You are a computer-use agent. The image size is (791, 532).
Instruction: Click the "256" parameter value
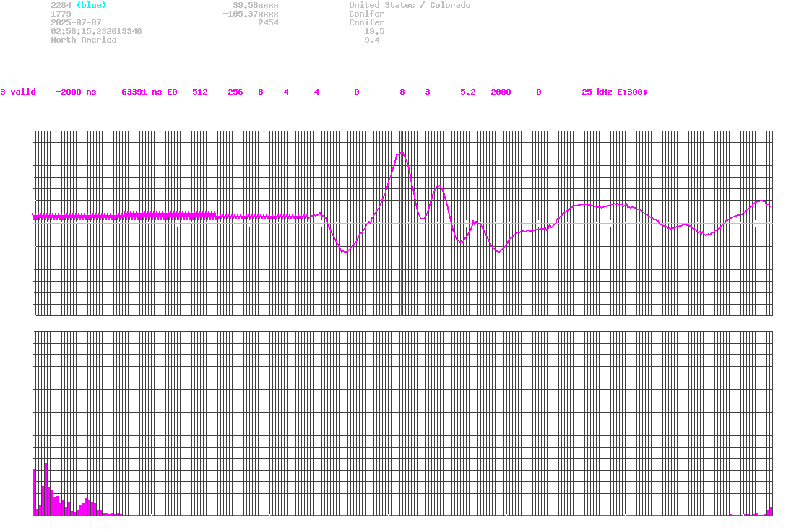point(235,92)
